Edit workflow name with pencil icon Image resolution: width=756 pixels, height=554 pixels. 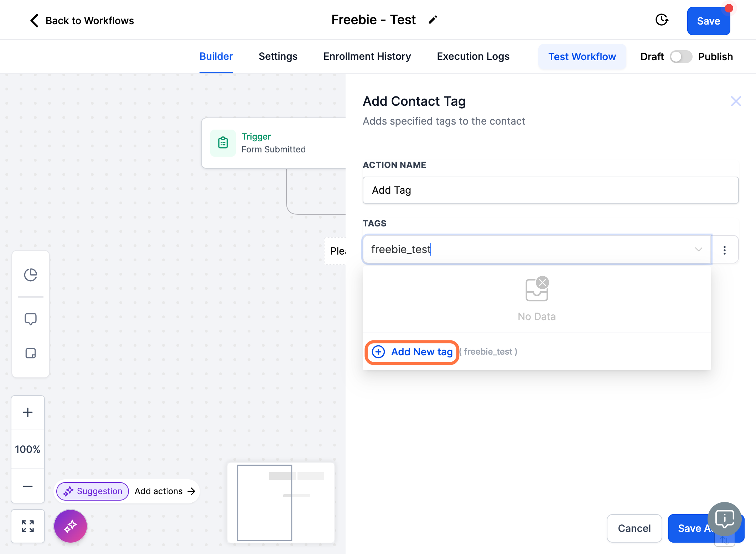[x=433, y=20]
